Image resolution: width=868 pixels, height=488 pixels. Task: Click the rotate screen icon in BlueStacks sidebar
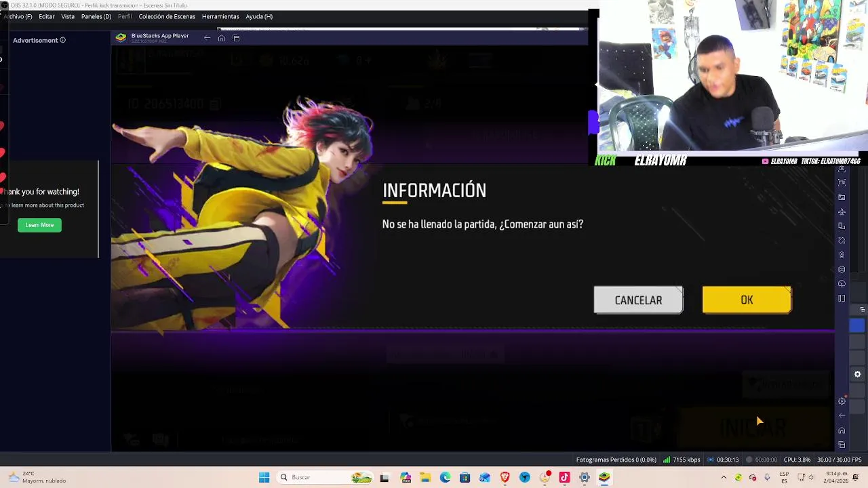(x=842, y=226)
